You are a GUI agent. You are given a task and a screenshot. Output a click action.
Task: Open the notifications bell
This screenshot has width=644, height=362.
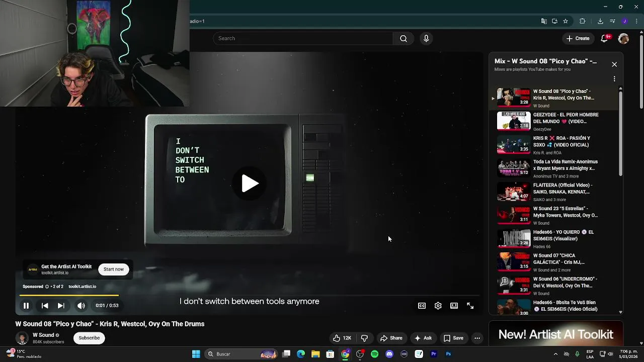tap(605, 39)
